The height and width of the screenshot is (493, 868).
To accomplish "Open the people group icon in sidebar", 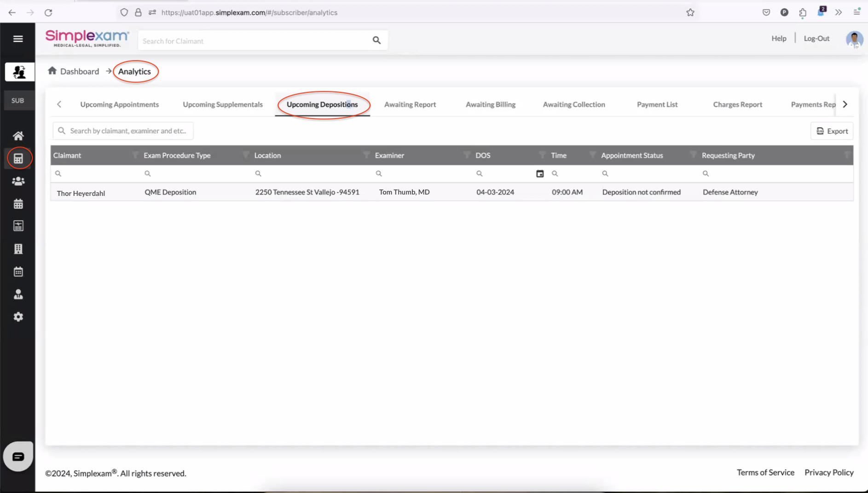I will tap(18, 181).
